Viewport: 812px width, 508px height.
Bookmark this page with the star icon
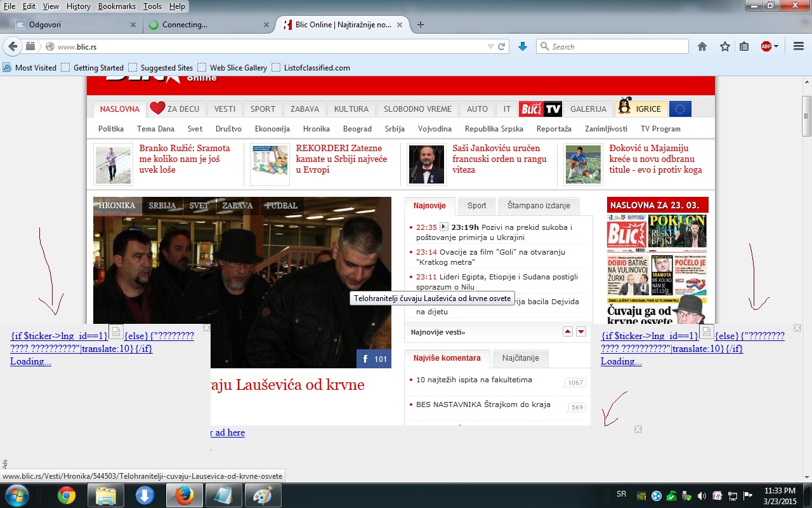(724, 46)
